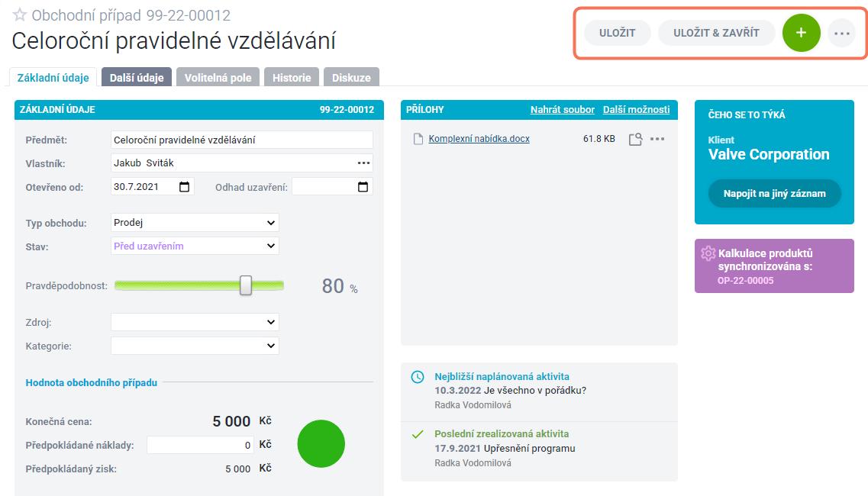The image size is (868, 496).
Task: Open the Volitelná pole tab
Action: pyautogui.click(x=218, y=78)
